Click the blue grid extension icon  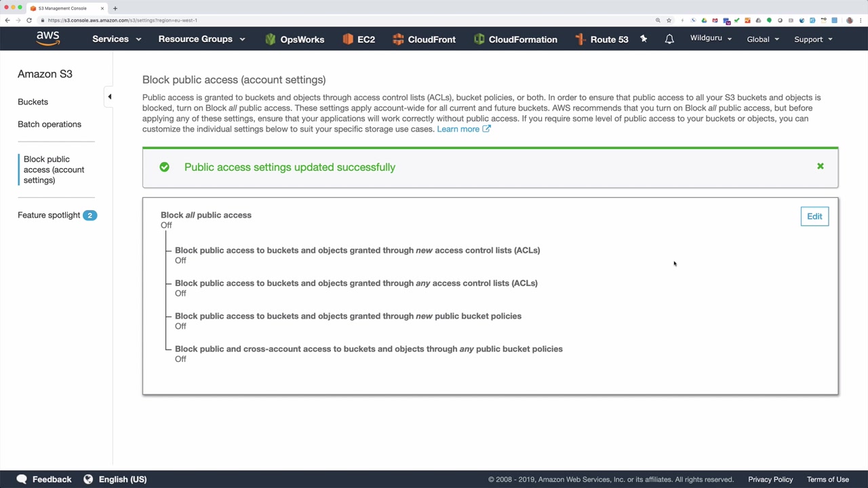tap(834, 20)
